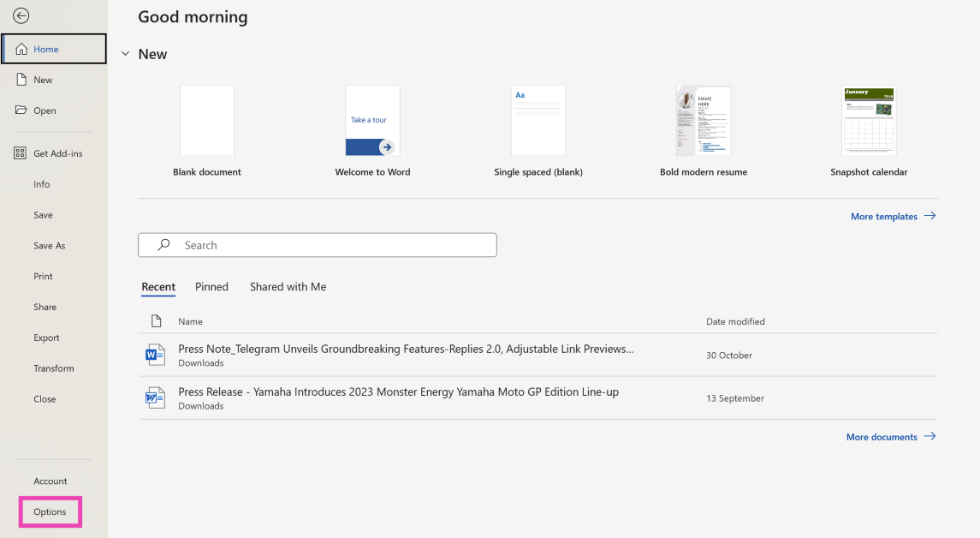Click the Word file icon for Telegram press note
This screenshot has width=980, height=538.
155,355
